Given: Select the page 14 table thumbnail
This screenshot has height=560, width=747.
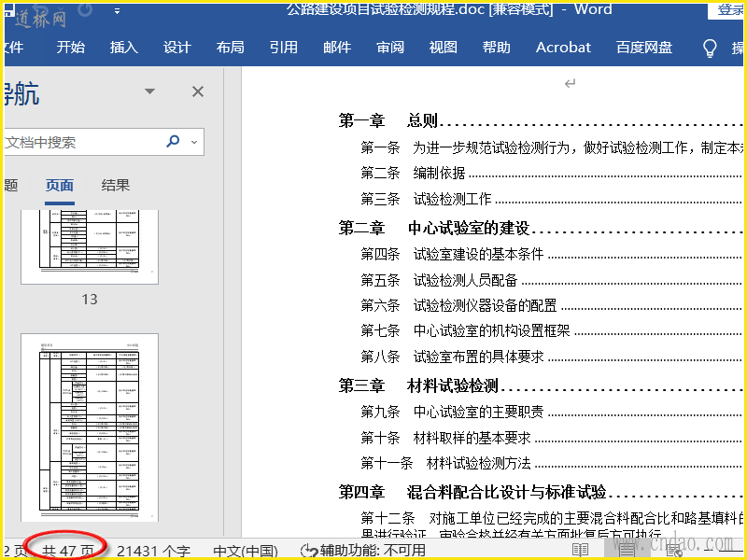Looking at the screenshot, I should coord(90,427).
